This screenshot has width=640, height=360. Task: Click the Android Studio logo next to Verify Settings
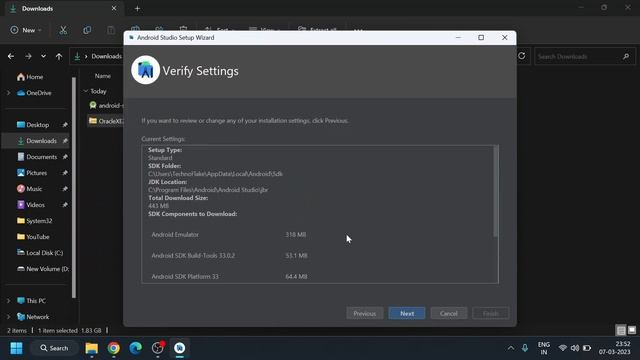click(145, 70)
